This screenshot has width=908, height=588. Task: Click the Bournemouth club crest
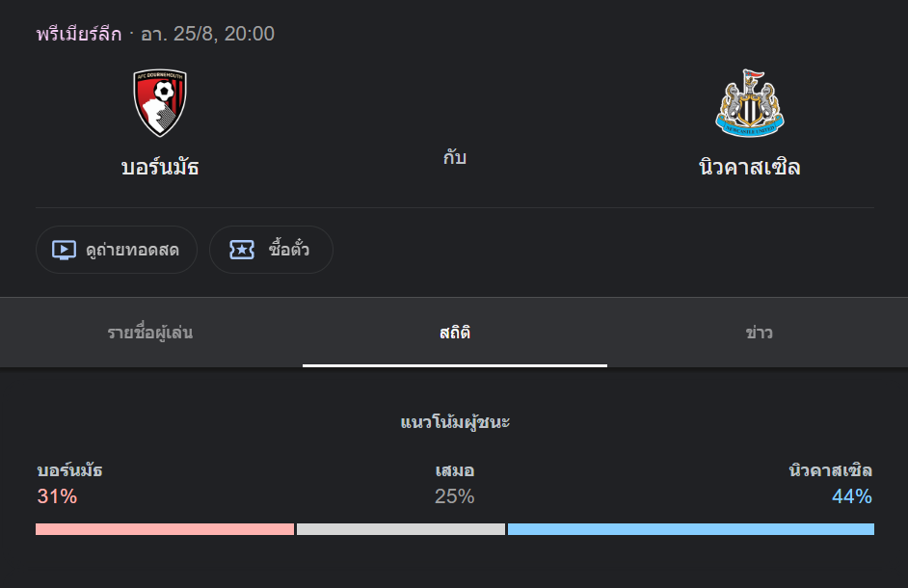pos(160,103)
